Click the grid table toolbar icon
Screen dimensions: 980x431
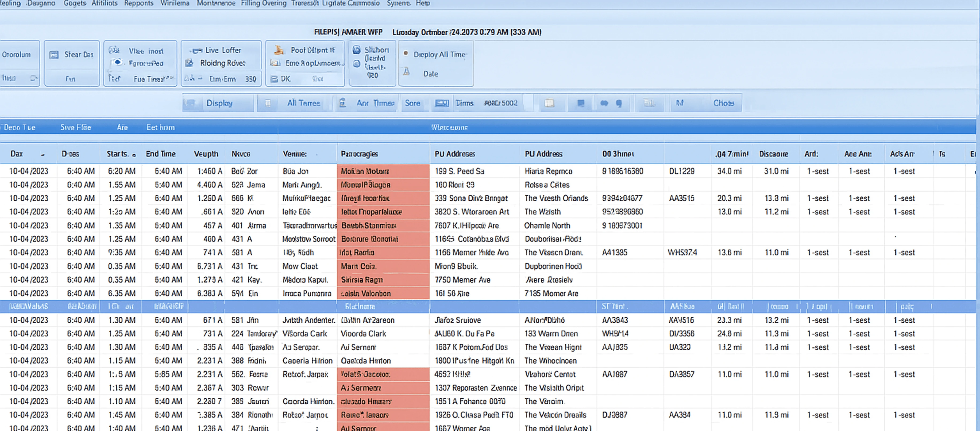pos(649,103)
